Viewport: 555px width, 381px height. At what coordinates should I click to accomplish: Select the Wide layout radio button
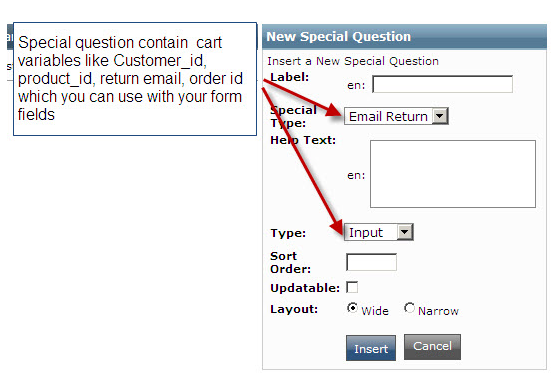coord(352,308)
